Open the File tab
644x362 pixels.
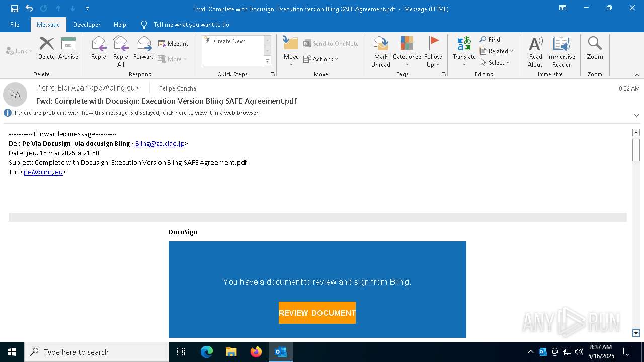coord(15,25)
